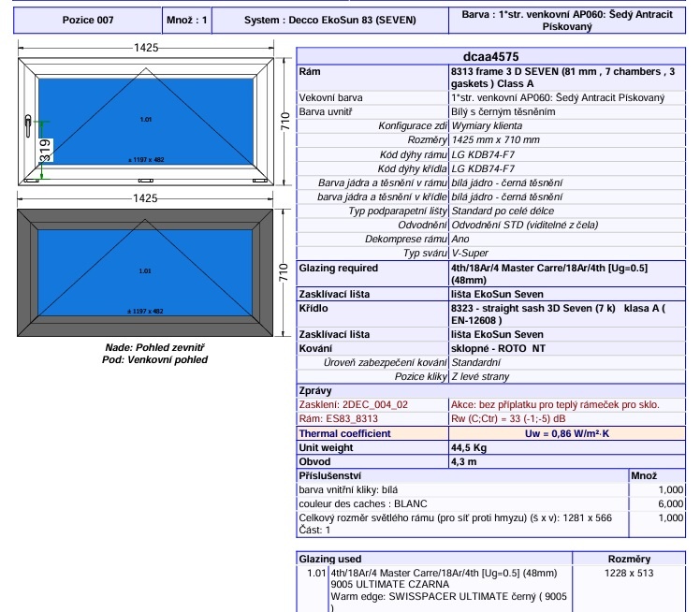Select the anthracite exterior view window drawing
This screenshot has height=612, width=700.
[145, 271]
